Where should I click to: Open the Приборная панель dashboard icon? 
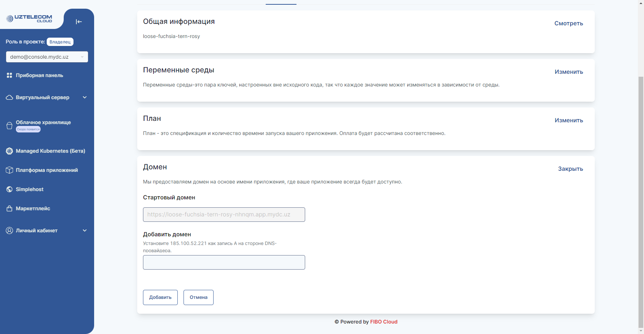click(9, 75)
